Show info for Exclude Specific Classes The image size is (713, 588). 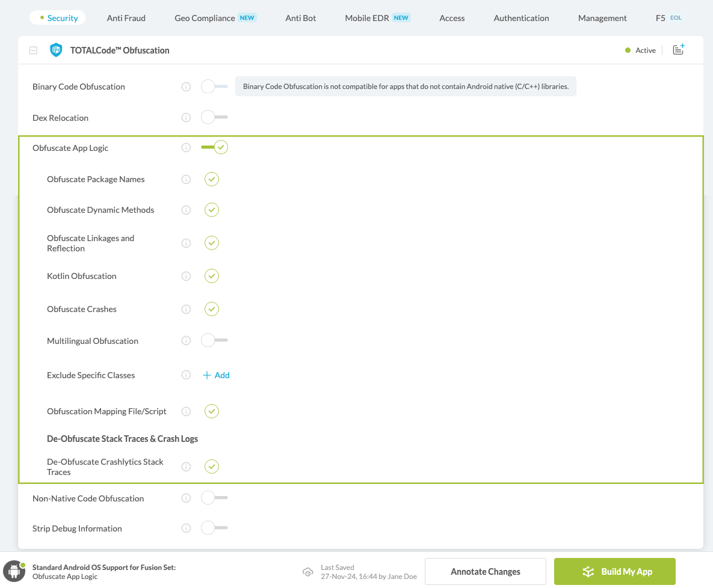coord(186,375)
